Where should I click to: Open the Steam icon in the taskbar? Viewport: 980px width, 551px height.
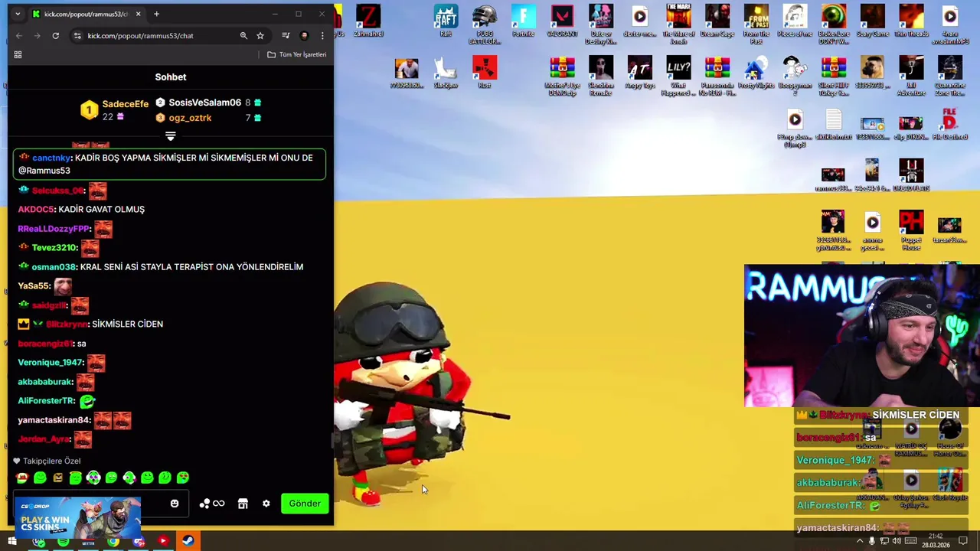(188, 541)
